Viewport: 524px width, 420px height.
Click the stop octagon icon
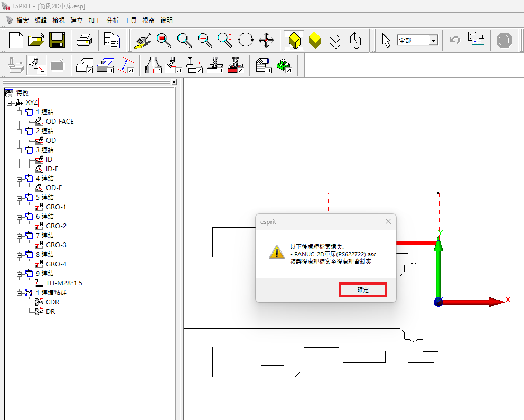click(x=504, y=40)
